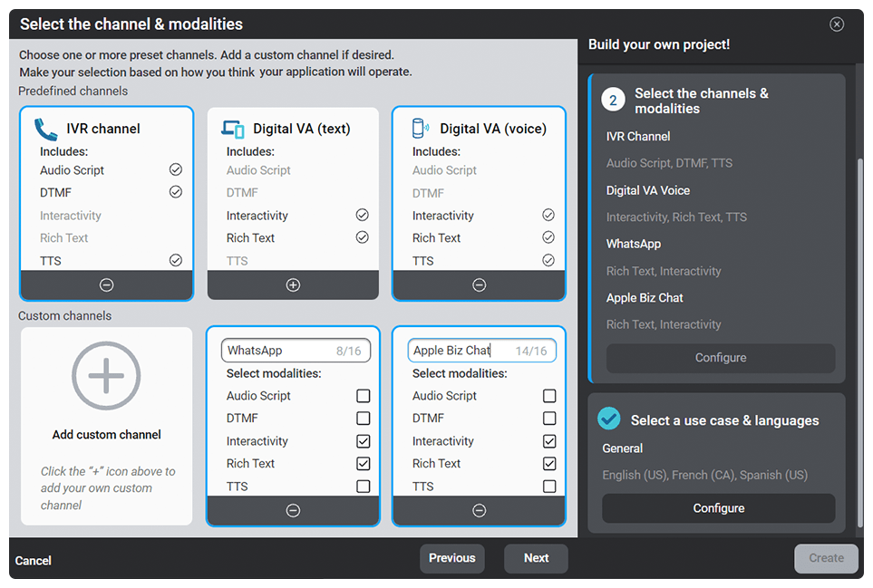Add Digital VA (text) via the plus icon
This screenshot has height=588, width=873.
(x=292, y=284)
